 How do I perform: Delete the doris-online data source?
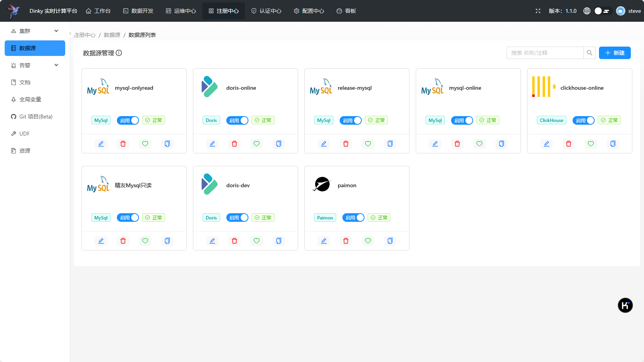coord(234,144)
